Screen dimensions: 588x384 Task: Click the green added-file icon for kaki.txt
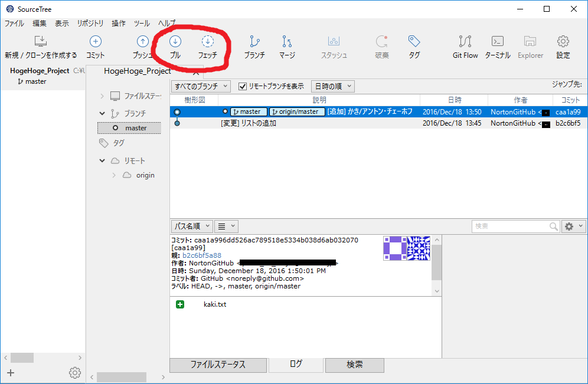pyautogui.click(x=180, y=304)
